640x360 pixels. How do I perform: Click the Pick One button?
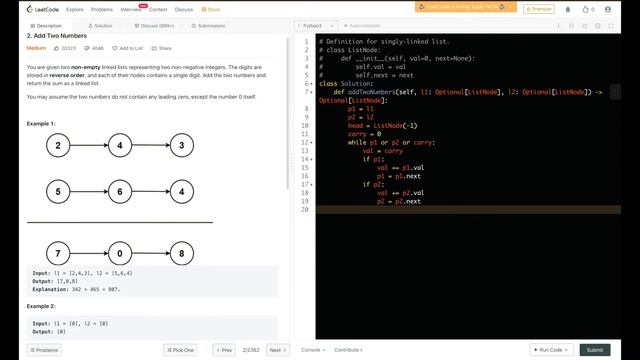180,350
